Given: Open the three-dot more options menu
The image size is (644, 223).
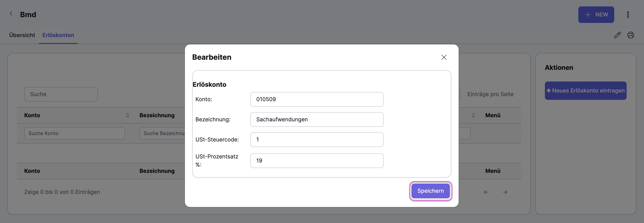Looking at the screenshot, I should (x=628, y=15).
